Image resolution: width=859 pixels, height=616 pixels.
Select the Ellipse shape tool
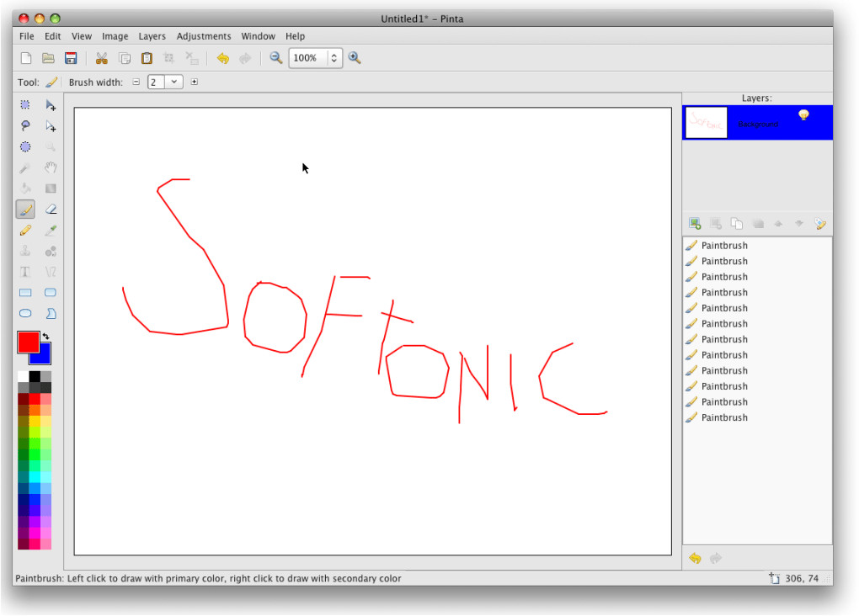click(x=25, y=313)
